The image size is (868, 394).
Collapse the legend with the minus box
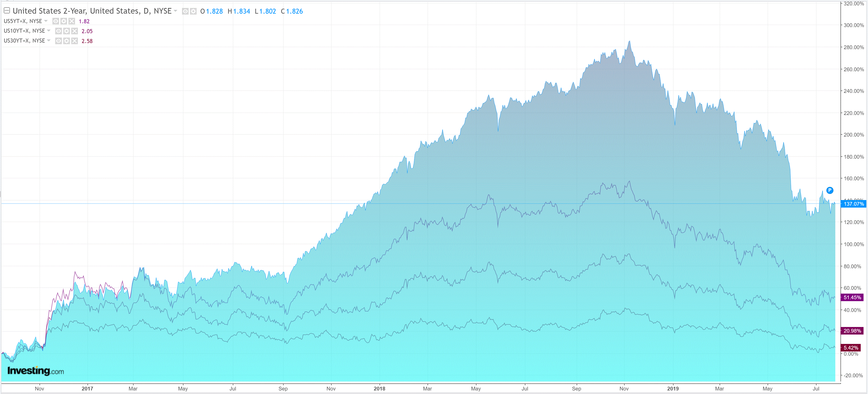(7, 10)
